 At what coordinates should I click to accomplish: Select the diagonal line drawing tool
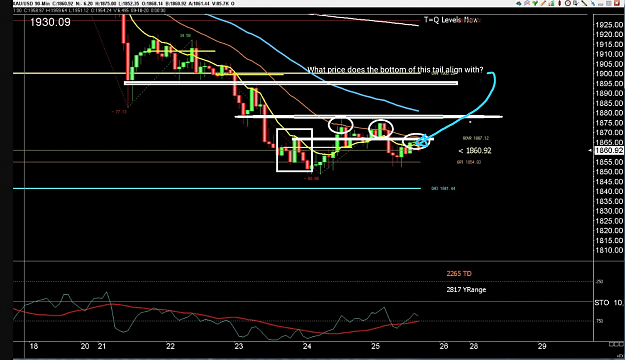click(584, 3)
